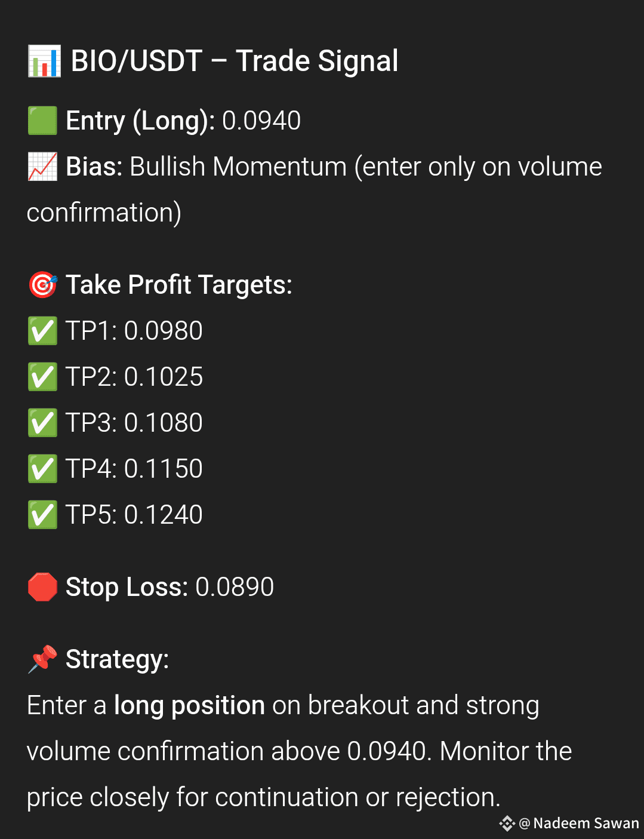Click the bar chart emoji beside BIO/USDT
The height and width of the screenshot is (839, 644).
[x=44, y=62]
